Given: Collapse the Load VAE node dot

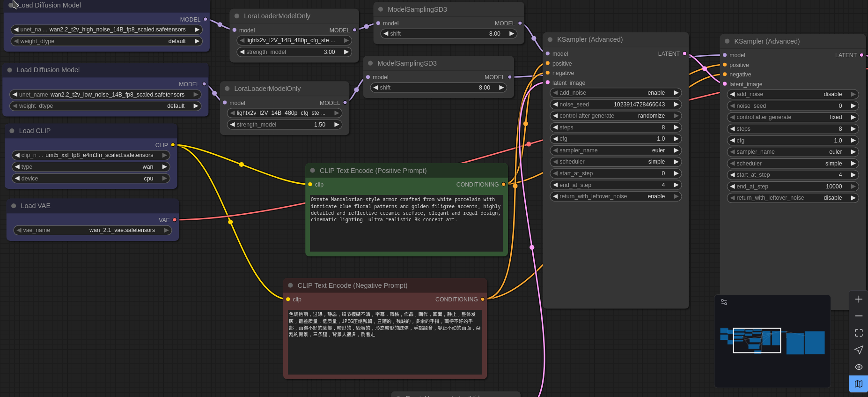Looking at the screenshot, I should pos(14,206).
